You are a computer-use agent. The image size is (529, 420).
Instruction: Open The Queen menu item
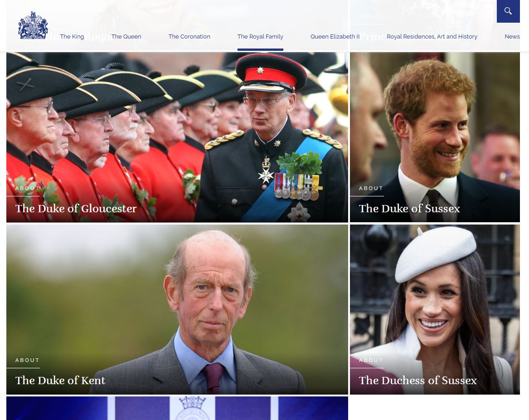pyautogui.click(x=126, y=36)
